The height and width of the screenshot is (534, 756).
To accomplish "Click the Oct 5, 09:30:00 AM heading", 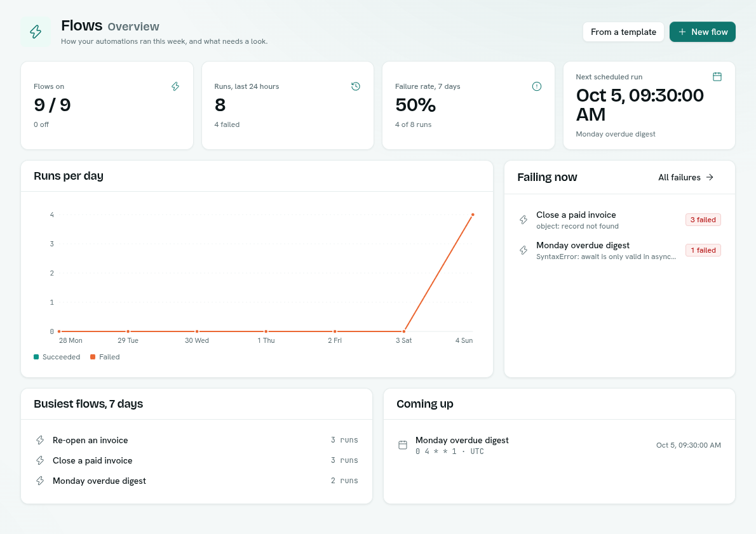I will coord(640,105).
